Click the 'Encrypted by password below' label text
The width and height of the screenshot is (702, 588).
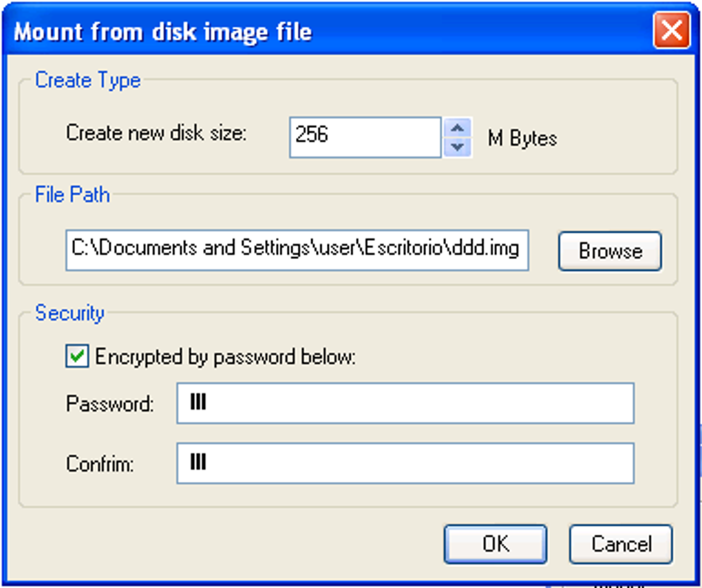225,357
